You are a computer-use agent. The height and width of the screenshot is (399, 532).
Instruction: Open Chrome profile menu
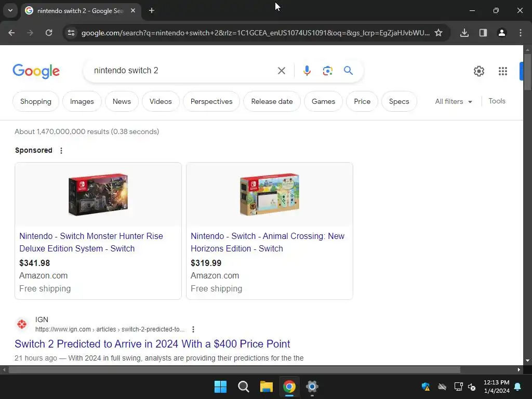[x=502, y=33]
